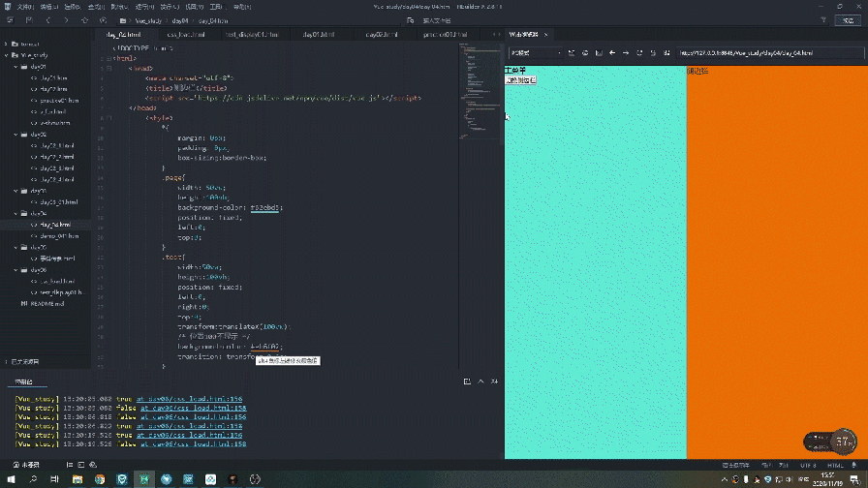Click the HTML language mode in the status bar
868x488 pixels.
835,465
